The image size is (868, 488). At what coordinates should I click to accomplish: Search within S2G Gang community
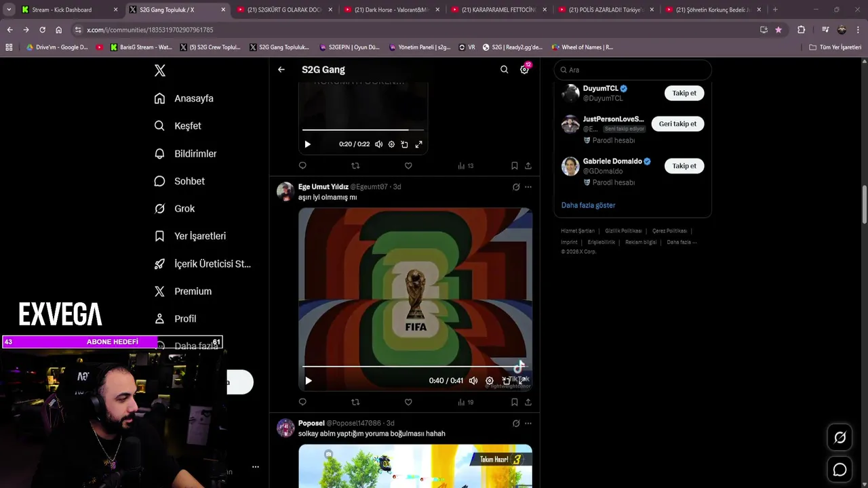(504, 70)
